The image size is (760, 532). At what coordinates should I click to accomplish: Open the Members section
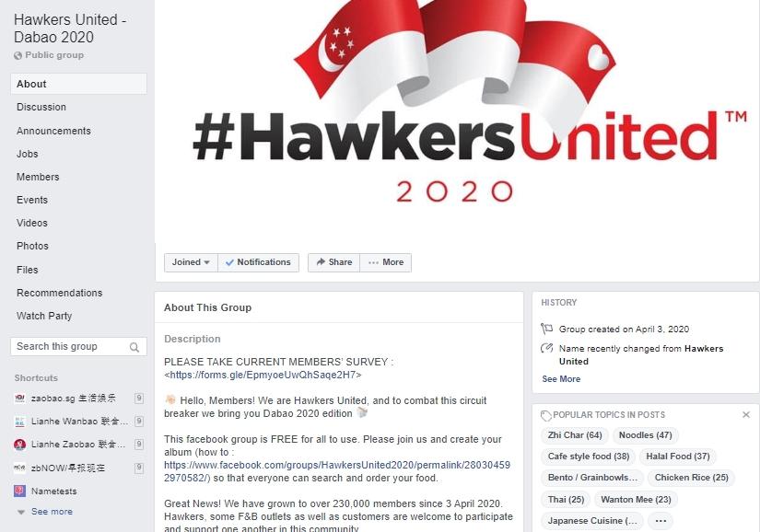38,177
